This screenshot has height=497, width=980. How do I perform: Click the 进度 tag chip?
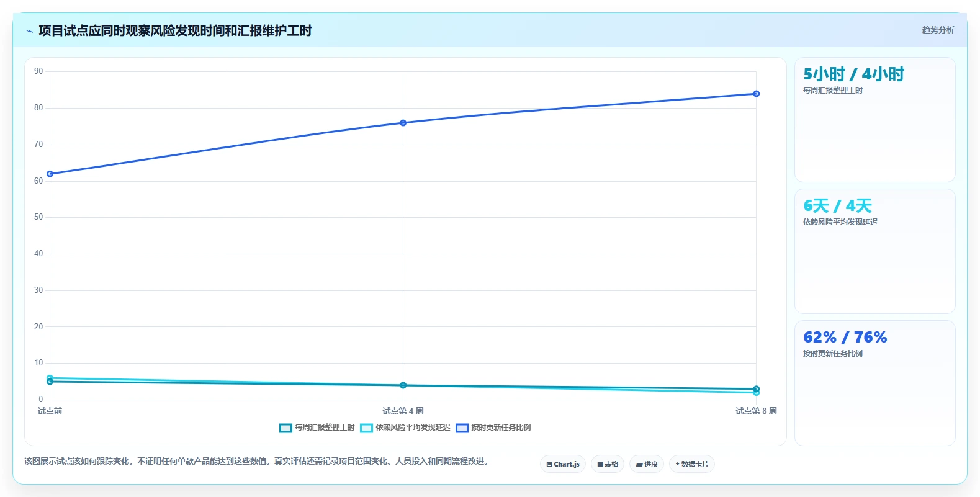(647, 464)
